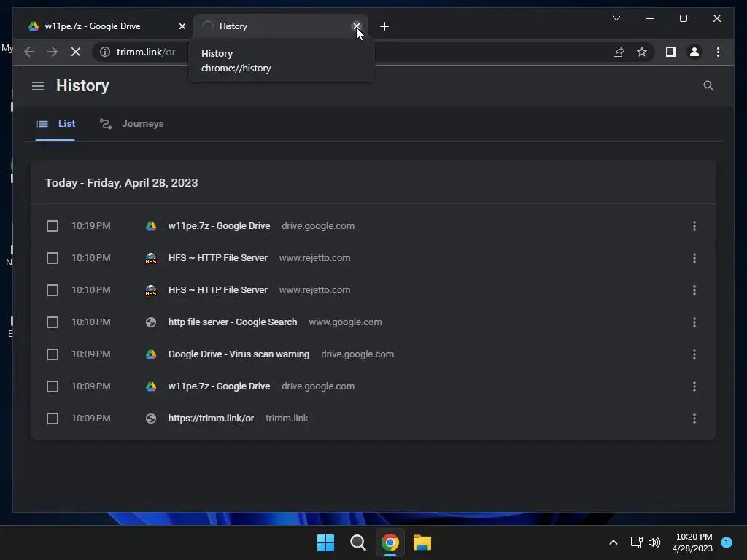Click the globe favicon of trimm.link entry
Viewport: 747px width, 560px height.
pos(151,419)
